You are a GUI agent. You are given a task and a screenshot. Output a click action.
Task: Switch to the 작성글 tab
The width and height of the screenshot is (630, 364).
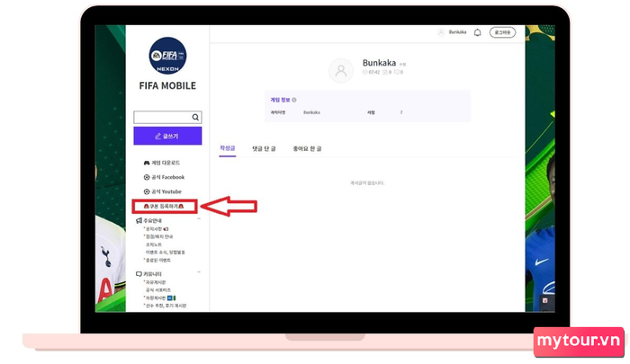(227, 149)
